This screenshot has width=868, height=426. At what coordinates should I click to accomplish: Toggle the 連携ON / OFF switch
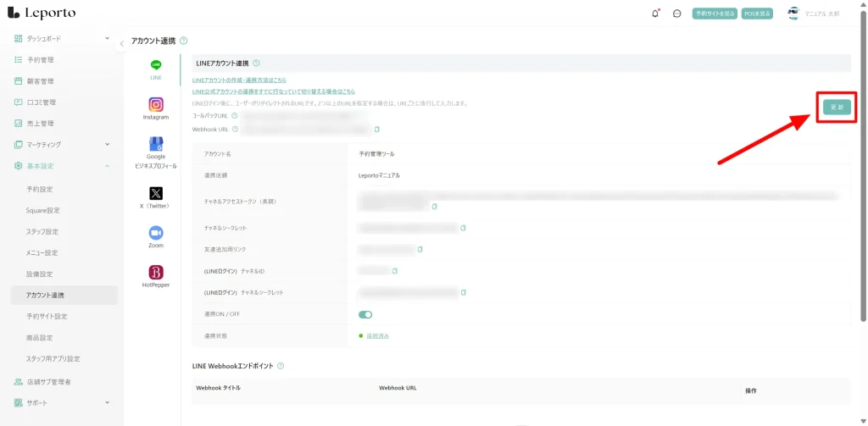365,314
